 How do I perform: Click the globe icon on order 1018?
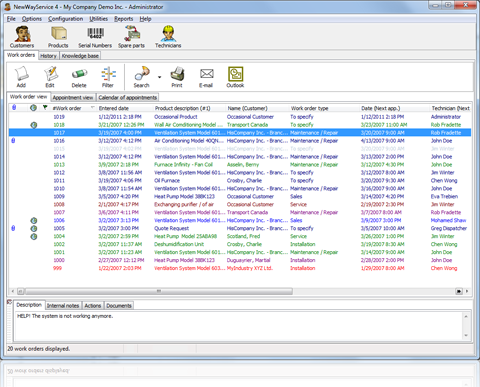[x=34, y=125]
